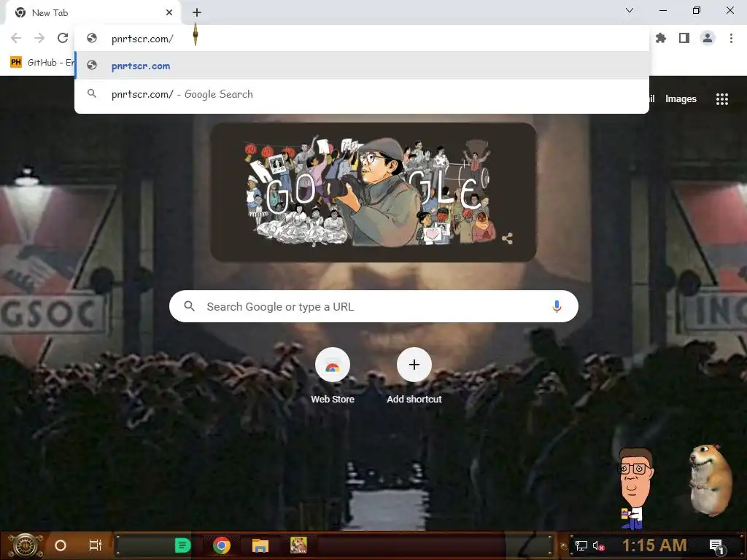Open a new tab with plus button
This screenshot has width=747, height=560.
pyautogui.click(x=197, y=12)
